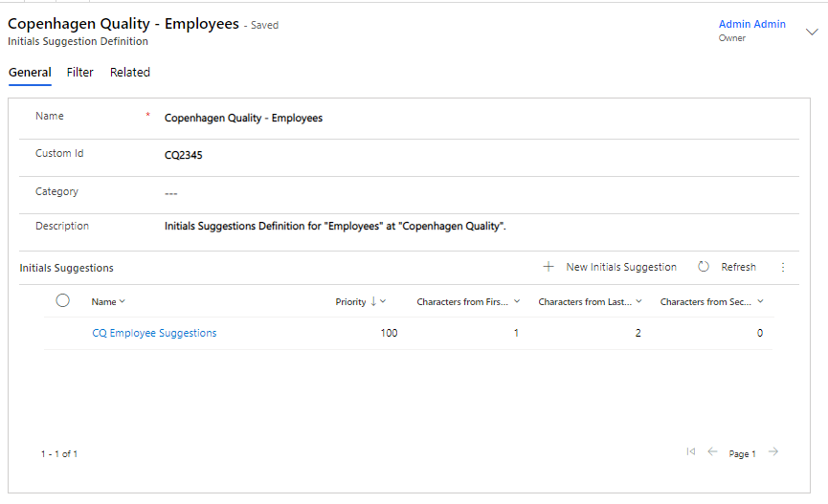Click the plus icon for New Initials Suggestion
The height and width of the screenshot is (504, 828).
click(548, 268)
